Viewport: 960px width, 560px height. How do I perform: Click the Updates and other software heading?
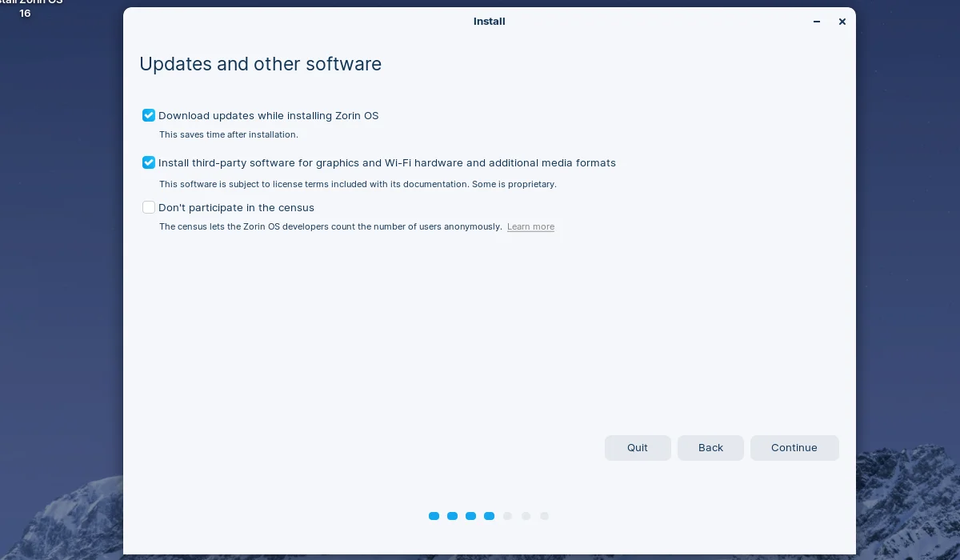coord(261,64)
